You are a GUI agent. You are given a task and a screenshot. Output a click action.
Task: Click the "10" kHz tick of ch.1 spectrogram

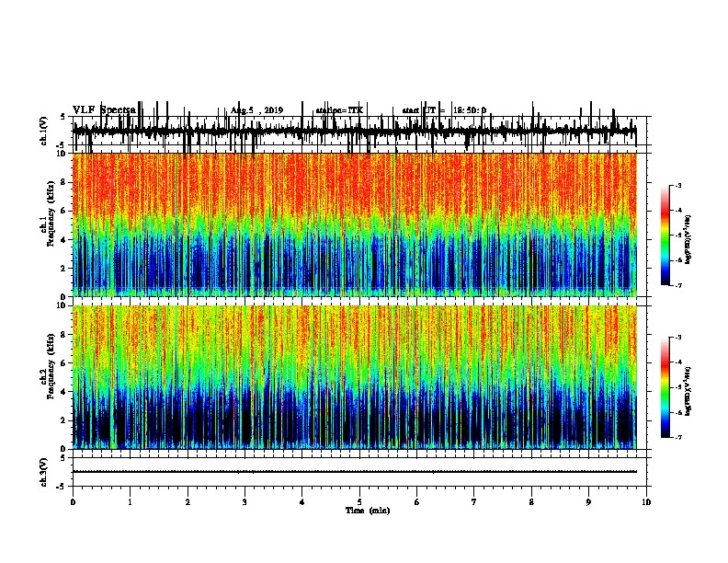pyautogui.click(x=62, y=154)
